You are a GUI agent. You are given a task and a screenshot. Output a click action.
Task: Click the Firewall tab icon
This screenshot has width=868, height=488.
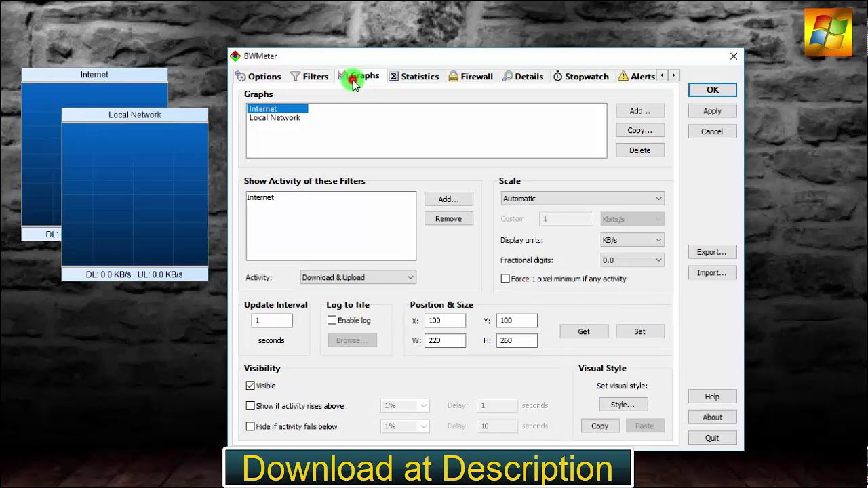point(454,77)
